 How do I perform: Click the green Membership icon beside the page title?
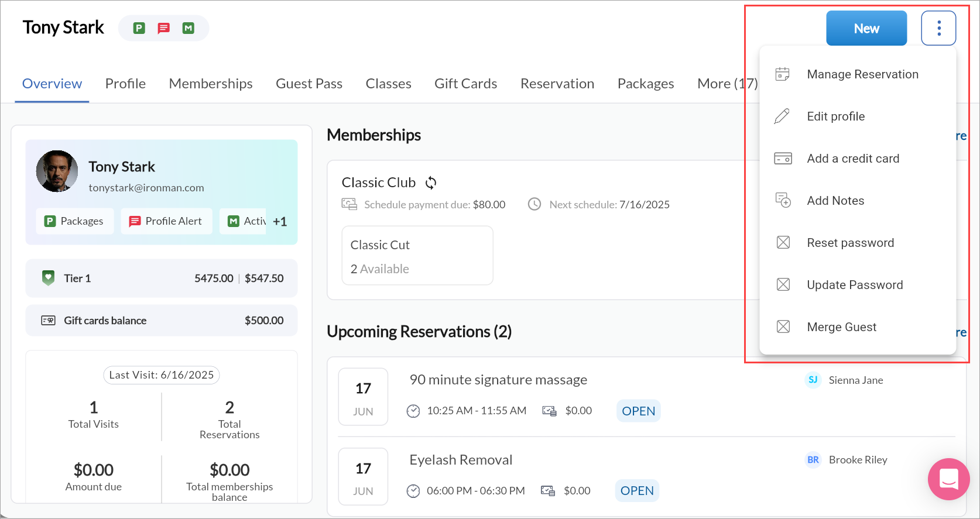tap(189, 28)
